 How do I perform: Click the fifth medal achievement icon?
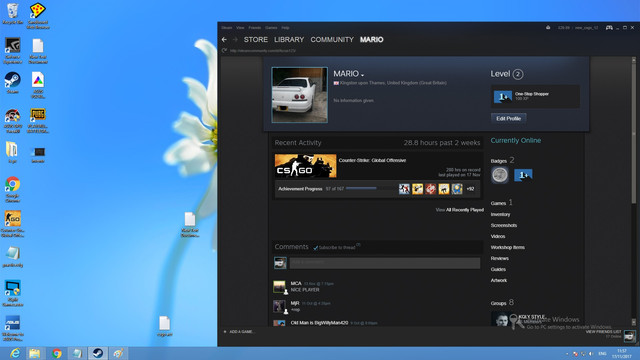(457, 189)
